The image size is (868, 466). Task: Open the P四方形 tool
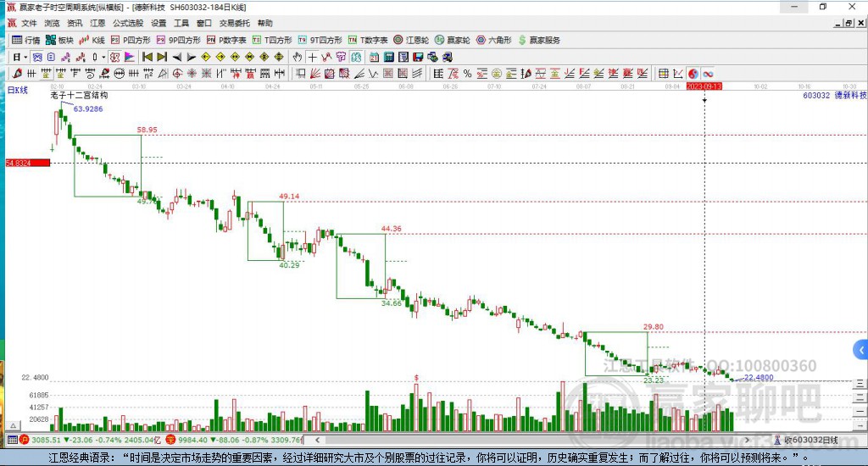(131, 40)
